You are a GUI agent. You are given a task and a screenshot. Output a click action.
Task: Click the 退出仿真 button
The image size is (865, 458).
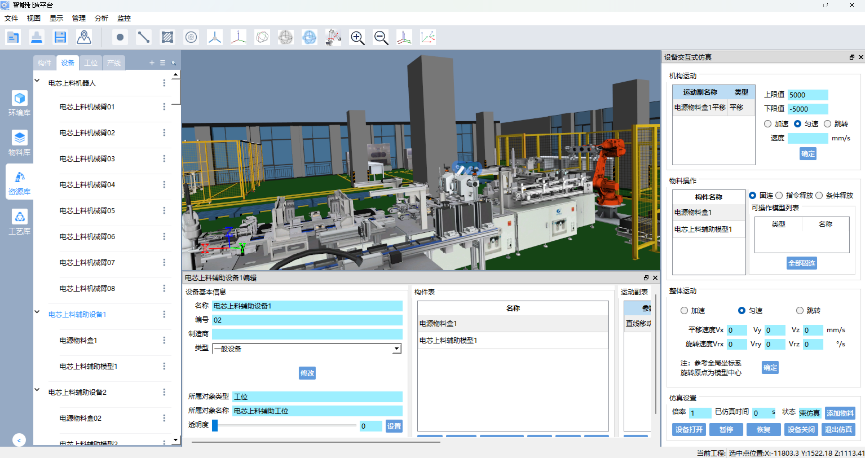point(839,429)
